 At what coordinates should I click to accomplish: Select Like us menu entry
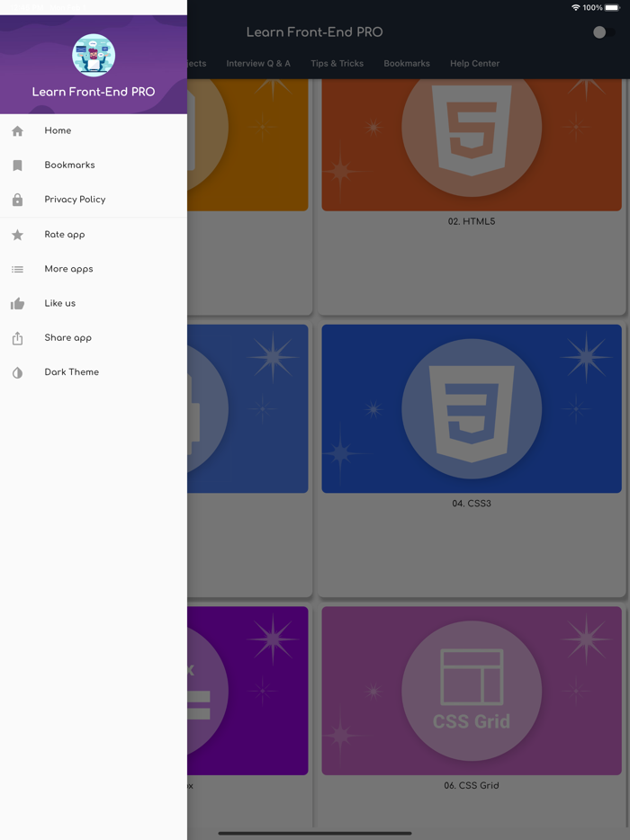click(x=94, y=303)
